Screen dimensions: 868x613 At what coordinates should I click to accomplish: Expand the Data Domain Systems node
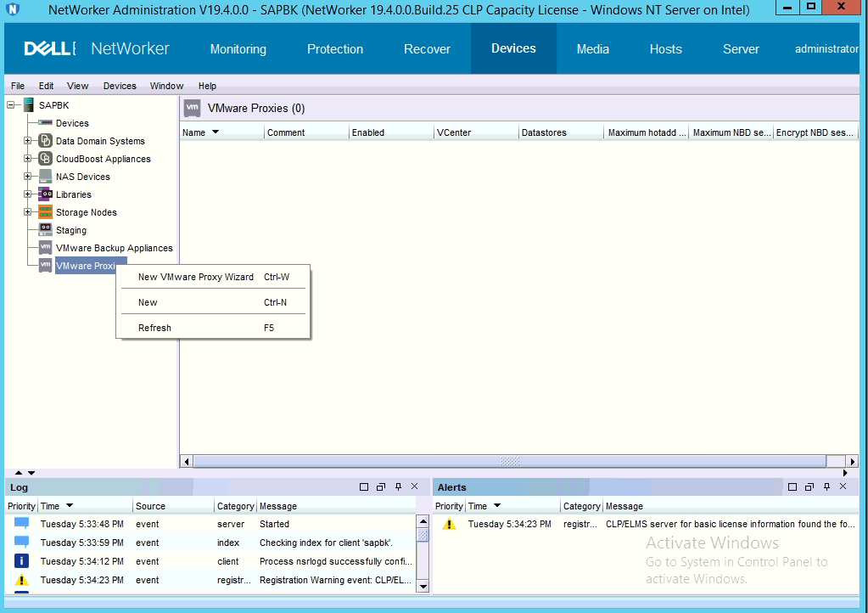[28, 141]
